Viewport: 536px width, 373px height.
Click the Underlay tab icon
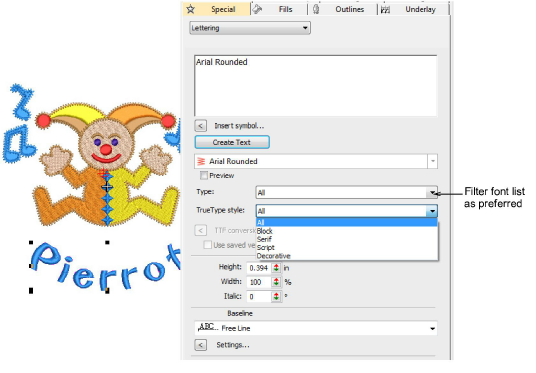385,10
